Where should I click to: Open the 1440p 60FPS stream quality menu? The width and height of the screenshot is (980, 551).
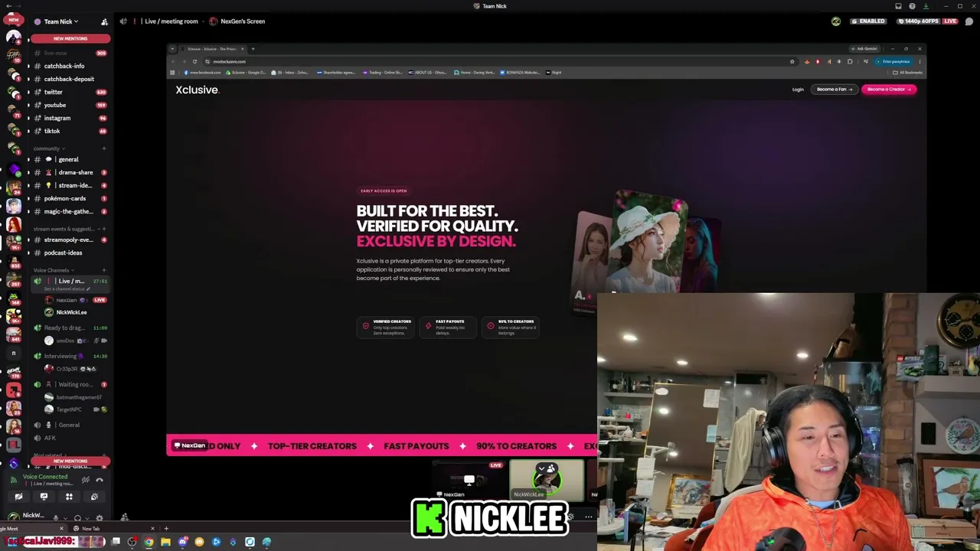918,21
